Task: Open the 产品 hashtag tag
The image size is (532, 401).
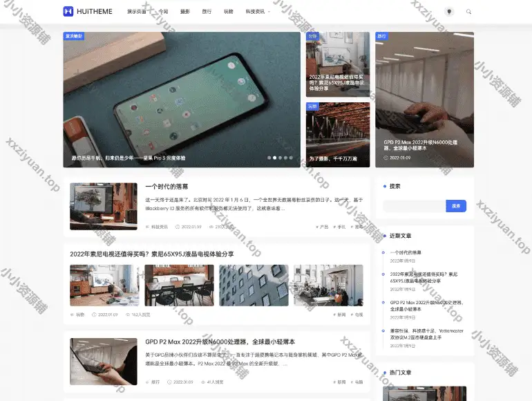Action: (323, 227)
